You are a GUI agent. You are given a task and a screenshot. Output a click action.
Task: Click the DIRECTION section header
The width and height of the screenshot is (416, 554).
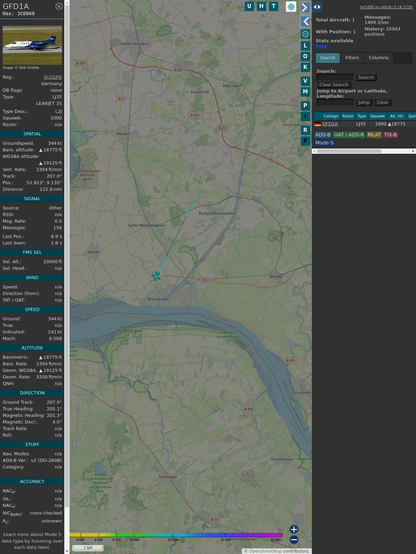point(32,393)
